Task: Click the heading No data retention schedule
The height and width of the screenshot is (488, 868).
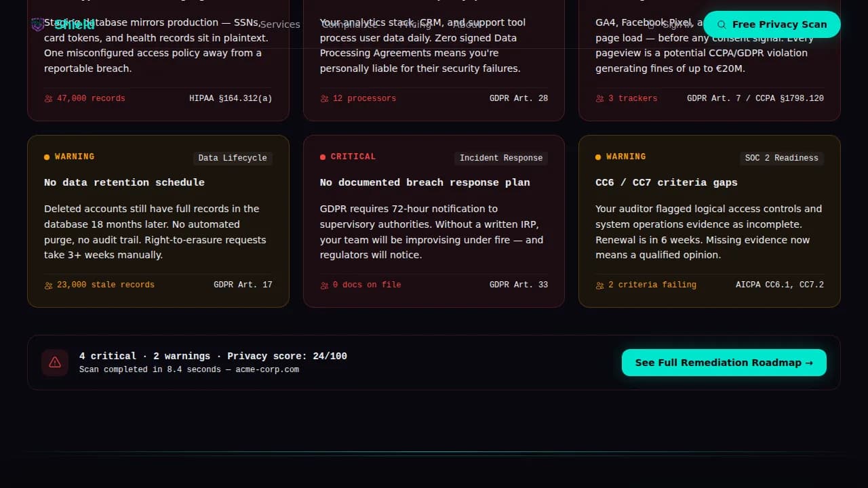Action: tap(124, 182)
